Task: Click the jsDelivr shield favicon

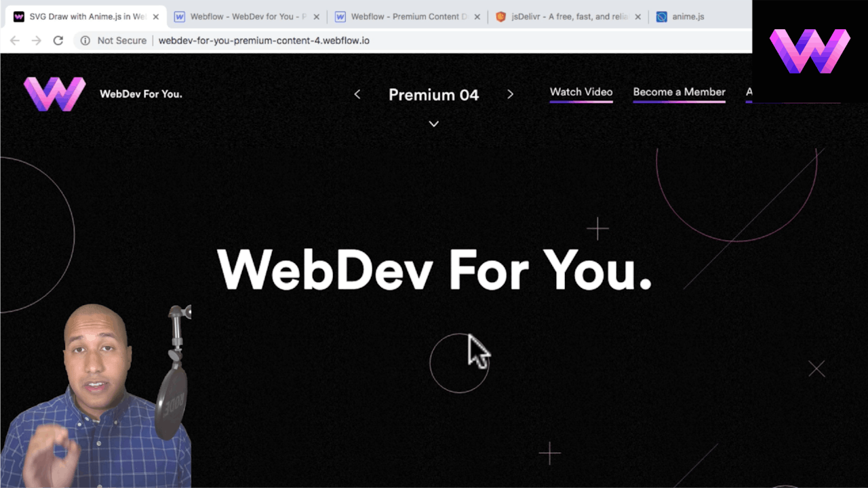Action: [x=500, y=16]
